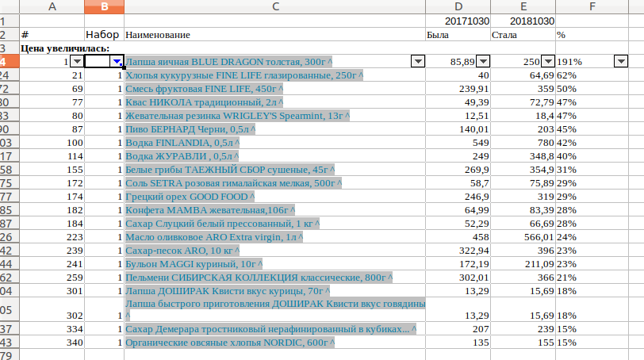Image resolution: width=644 pixels, height=360 pixels.
Task: Open link Масло оливковое ARO Extra virgin
Action: tap(214, 238)
